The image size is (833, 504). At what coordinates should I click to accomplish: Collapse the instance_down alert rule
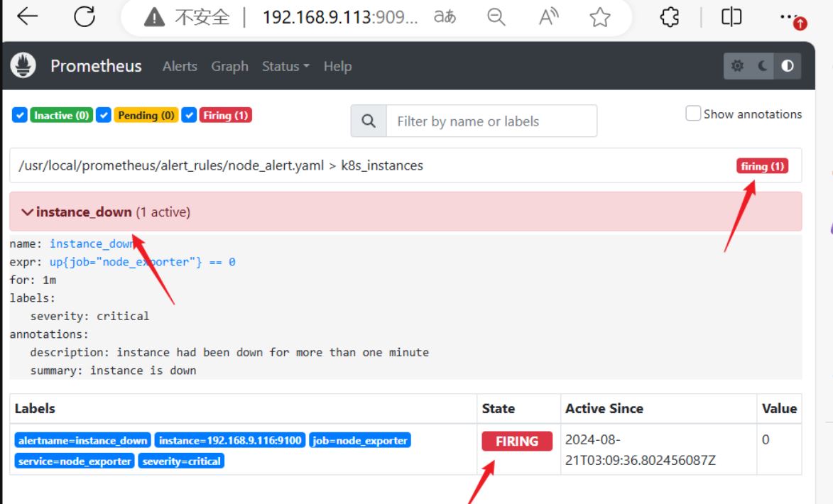tap(405, 212)
